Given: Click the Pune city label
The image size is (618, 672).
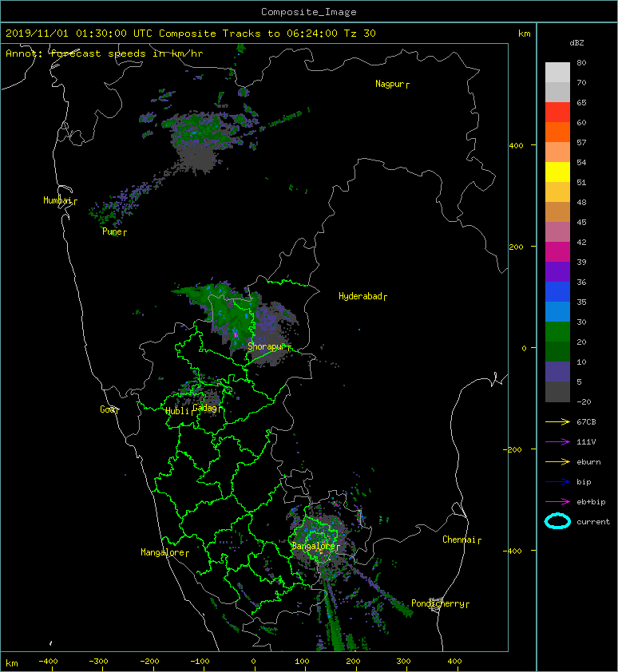Looking at the screenshot, I should [114, 232].
